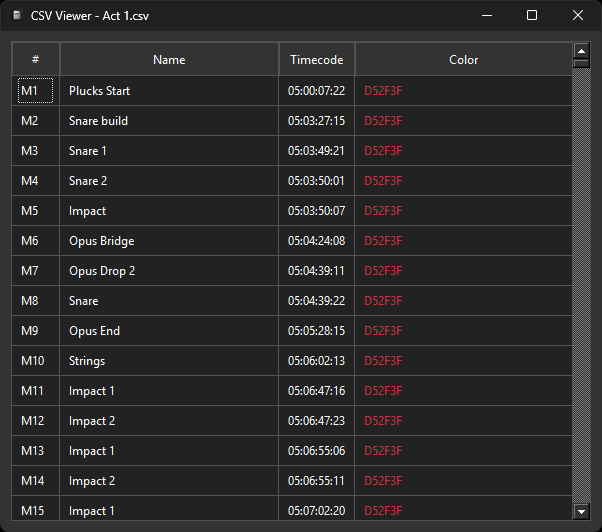Click timecode 05:06:47:23
602x532 pixels.
[317, 420]
